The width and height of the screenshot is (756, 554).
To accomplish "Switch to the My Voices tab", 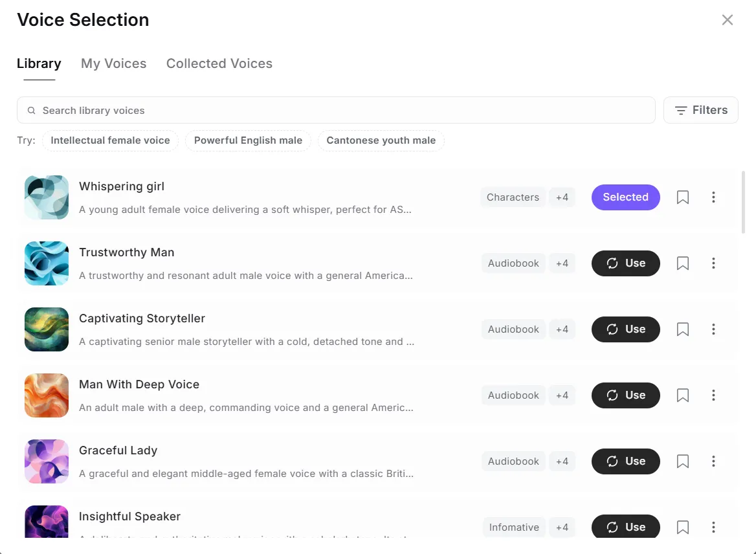I will (x=113, y=63).
